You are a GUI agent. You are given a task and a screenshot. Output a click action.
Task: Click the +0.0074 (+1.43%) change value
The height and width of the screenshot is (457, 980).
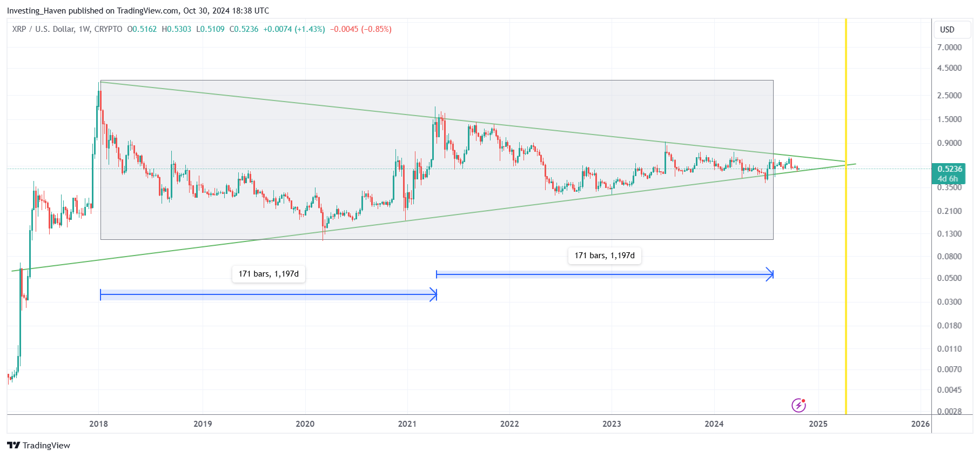(294, 29)
